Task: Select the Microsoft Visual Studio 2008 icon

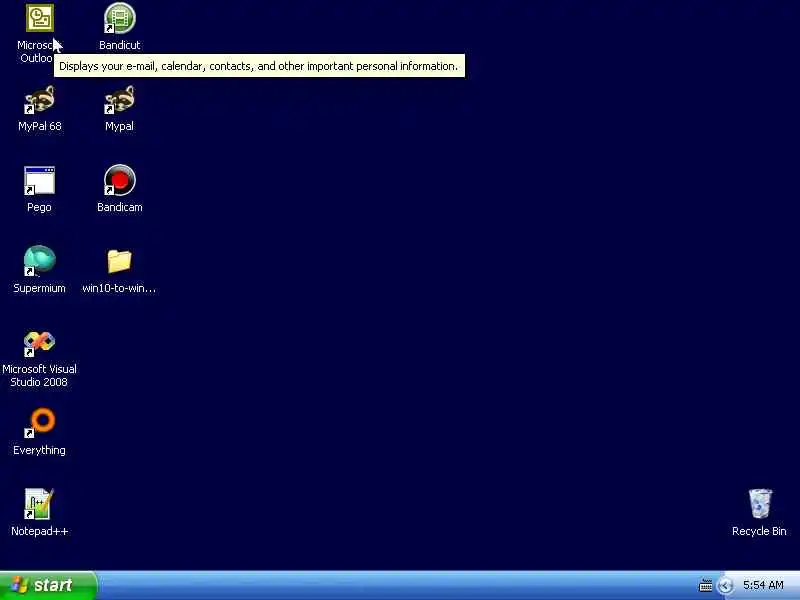Action: 39,343
